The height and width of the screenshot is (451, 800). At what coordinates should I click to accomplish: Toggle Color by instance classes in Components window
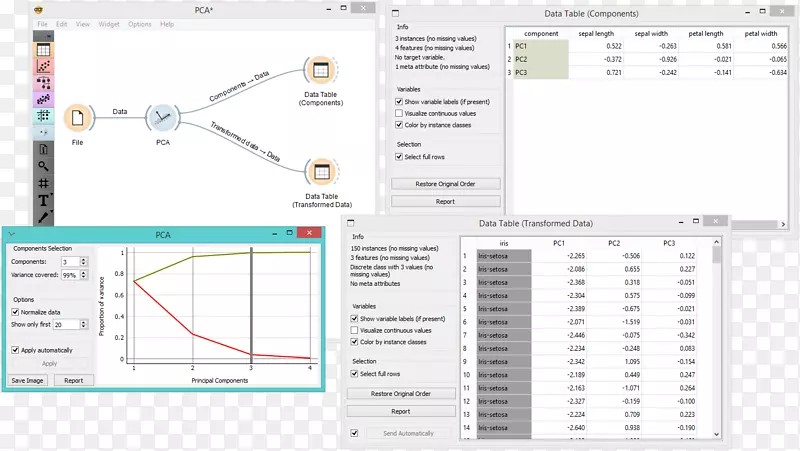[399, 125]
